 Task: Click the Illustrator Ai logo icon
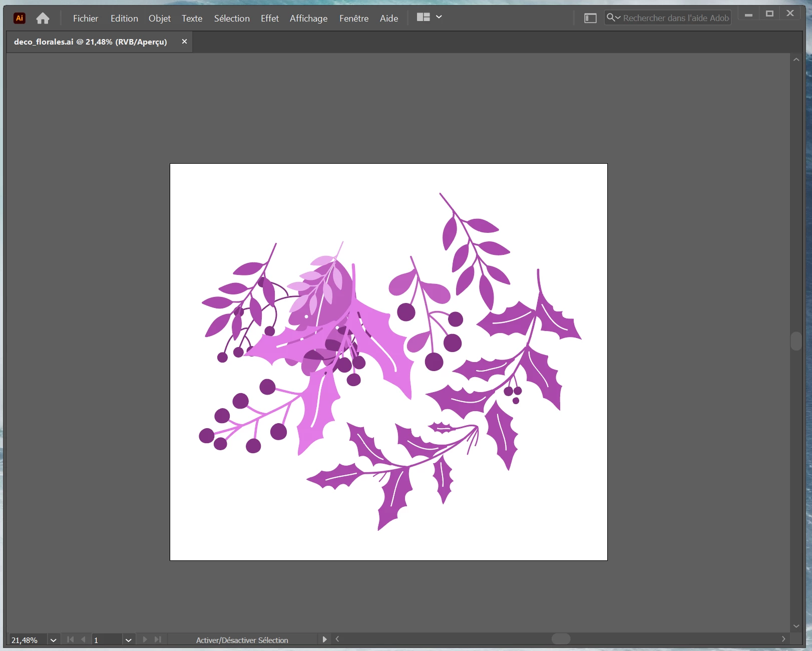[x=20, y=18]
